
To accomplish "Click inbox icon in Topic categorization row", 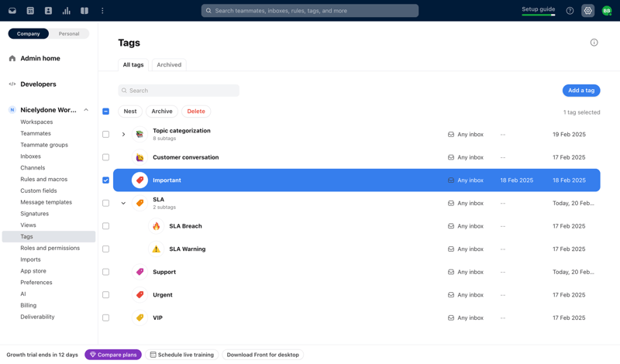I will point(451,135).
